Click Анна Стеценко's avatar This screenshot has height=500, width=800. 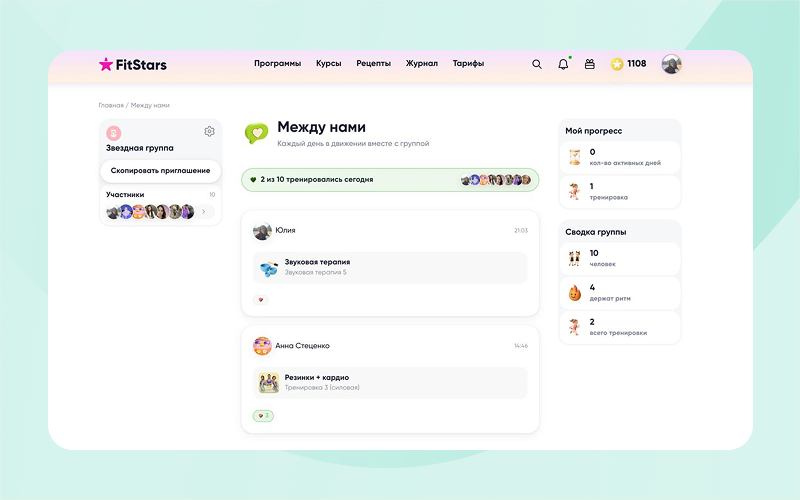pyautogui.click(x=262, y=346)
